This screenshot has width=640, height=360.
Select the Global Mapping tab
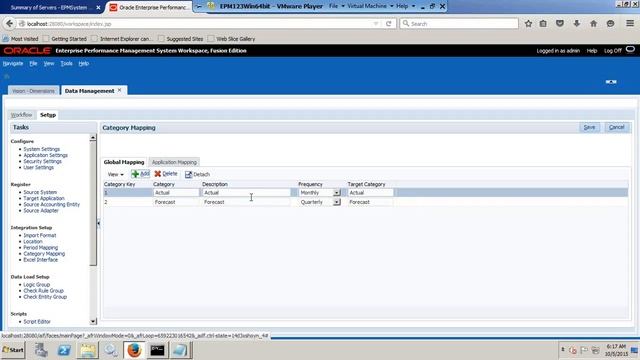[x=124, y=162]
